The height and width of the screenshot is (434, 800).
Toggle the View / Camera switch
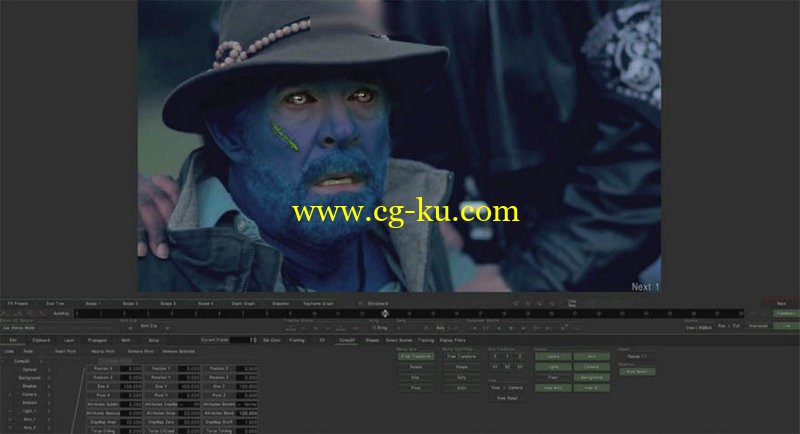(506, 388)
